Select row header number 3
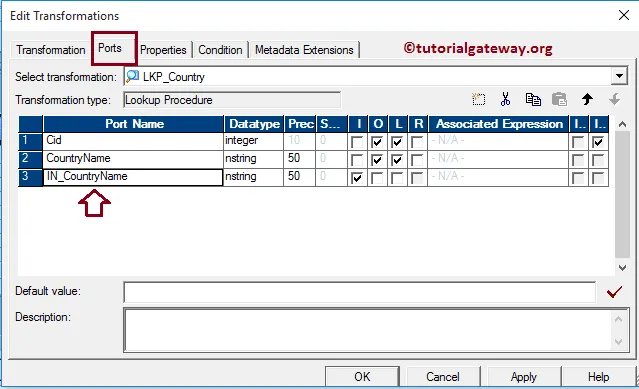The height and width of the screenshot is (389, 639). pyautogui.click(x=31, y=177)
